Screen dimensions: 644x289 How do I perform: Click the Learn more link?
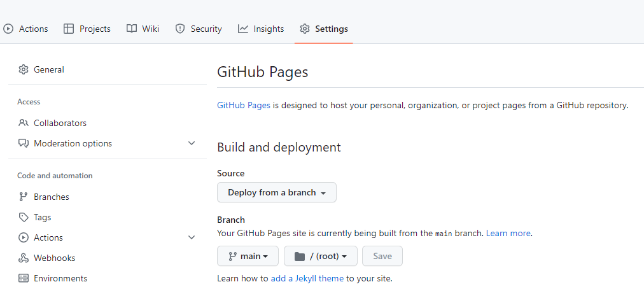click(508, 234)
